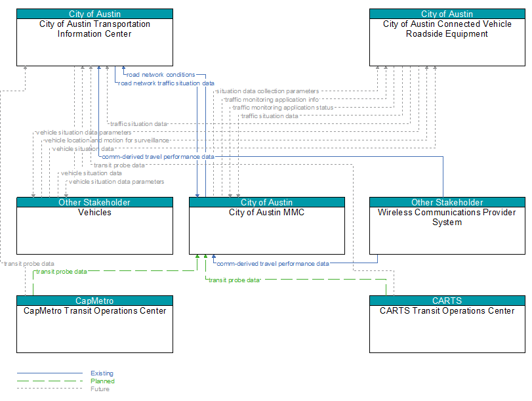This screenshot has height=401, width=532.
Task: Select City of Austin Connected Vehicle Roadside Equipment box
Action: pyautogui.click(x=447, y=37)
